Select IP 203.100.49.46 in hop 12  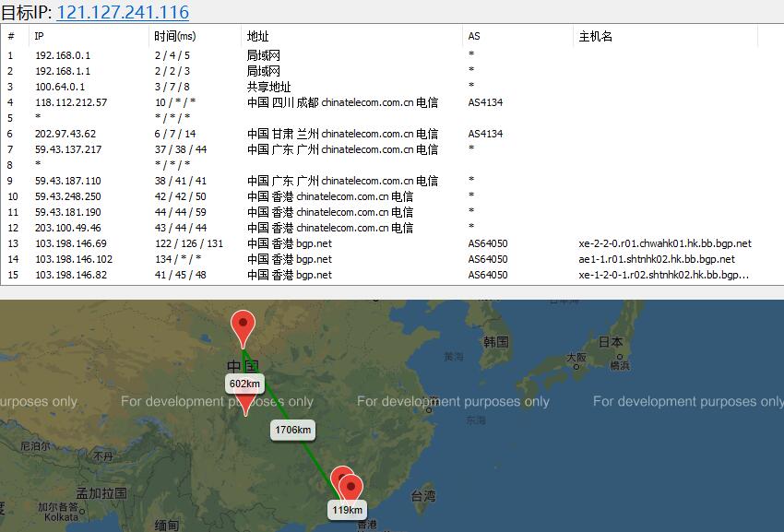point(68,228)
